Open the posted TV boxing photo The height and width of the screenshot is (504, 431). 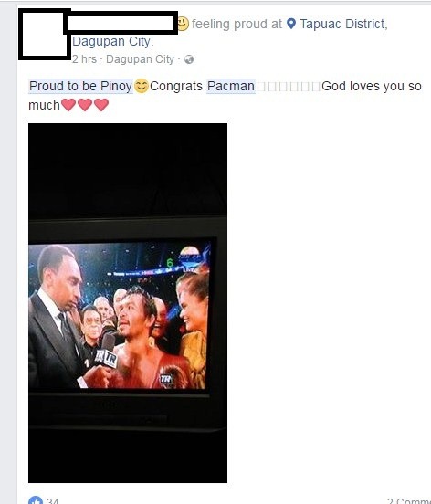pos(128,303)
